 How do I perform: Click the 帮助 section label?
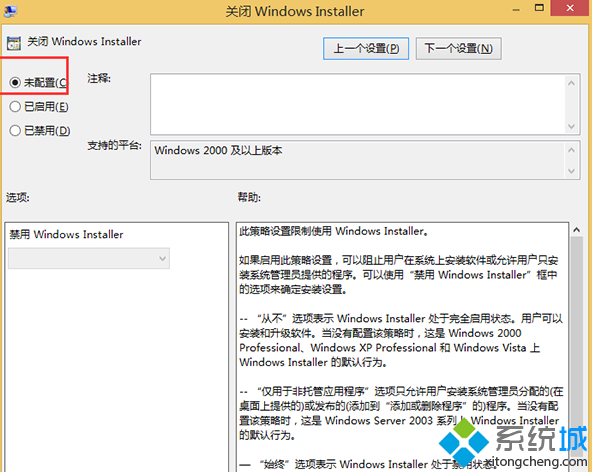pos(249,197)
